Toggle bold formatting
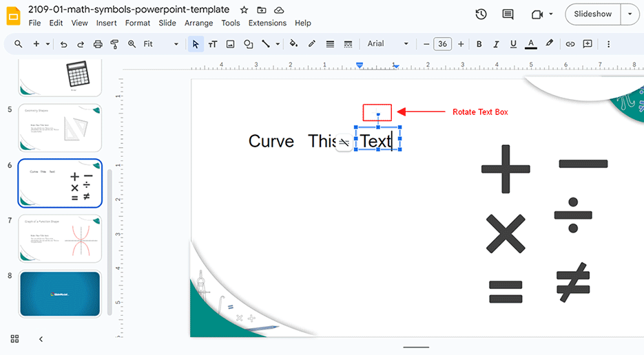This screenshot has width=644, height=355. (x=479, y=44)
